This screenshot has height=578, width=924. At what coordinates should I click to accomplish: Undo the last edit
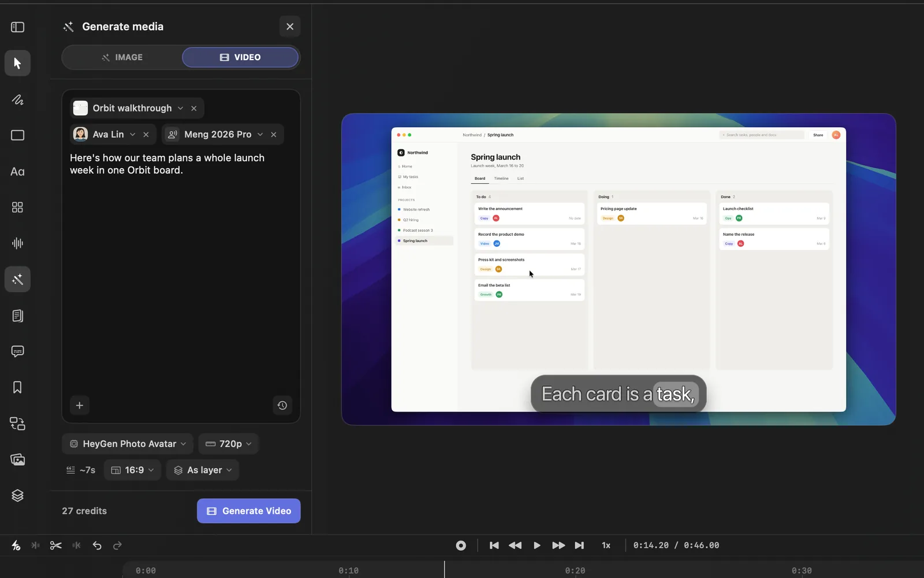click(x=97, y=545)
